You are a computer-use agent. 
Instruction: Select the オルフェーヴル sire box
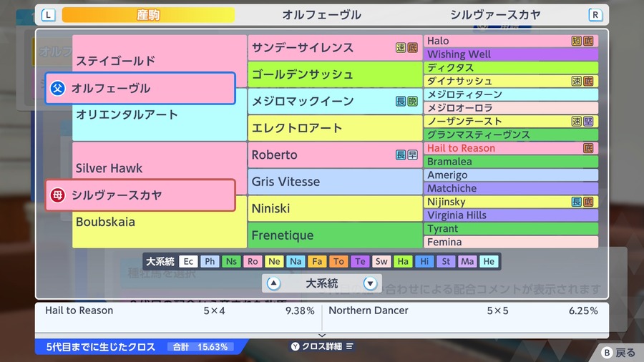[x=140, y=88]
